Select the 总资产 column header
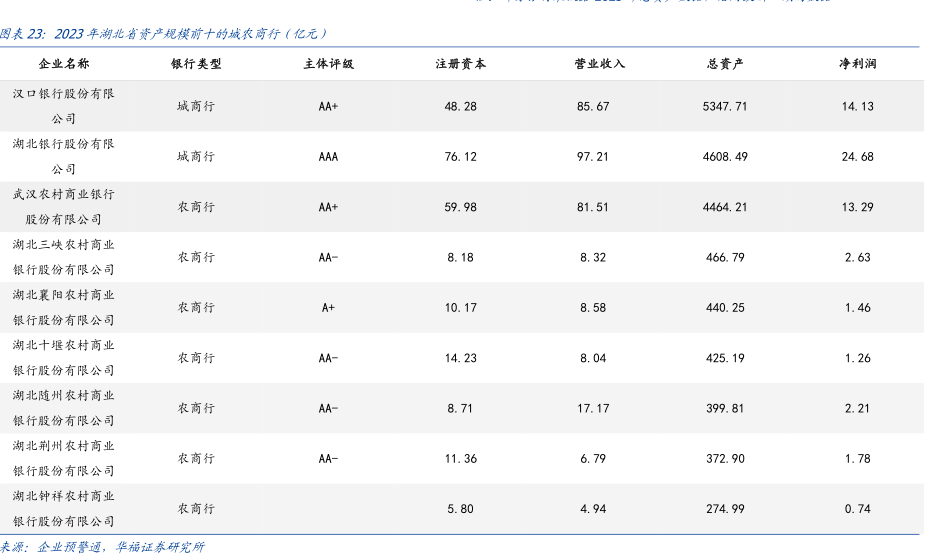 tap(725, 64)
